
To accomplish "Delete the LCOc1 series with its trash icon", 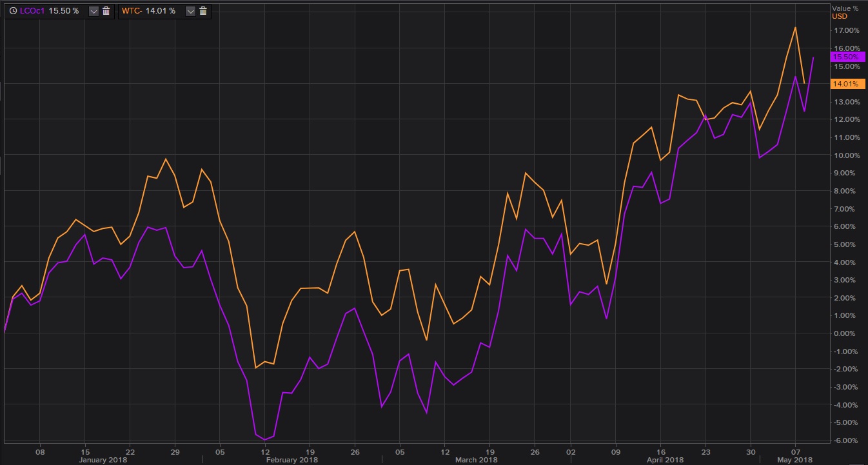I will [106, 11].
